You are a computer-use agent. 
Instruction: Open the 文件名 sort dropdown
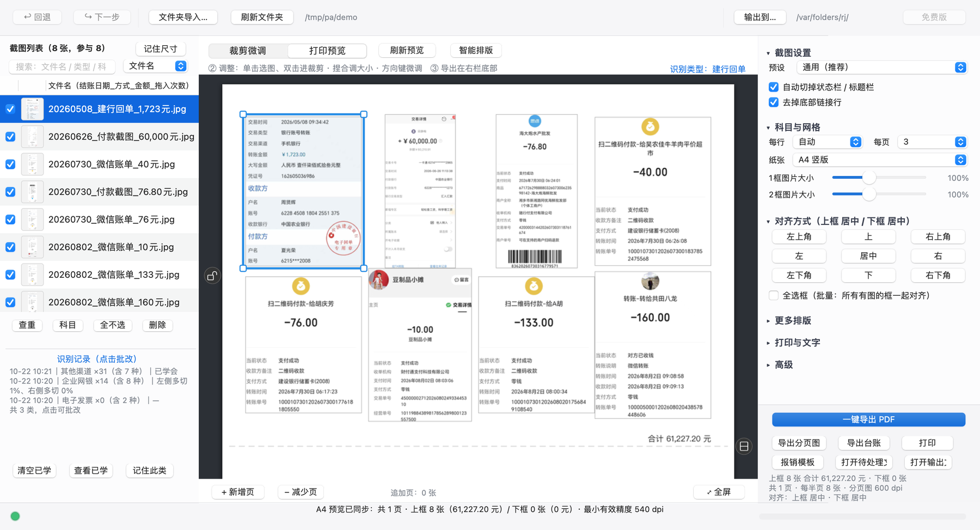pos(156,66)
